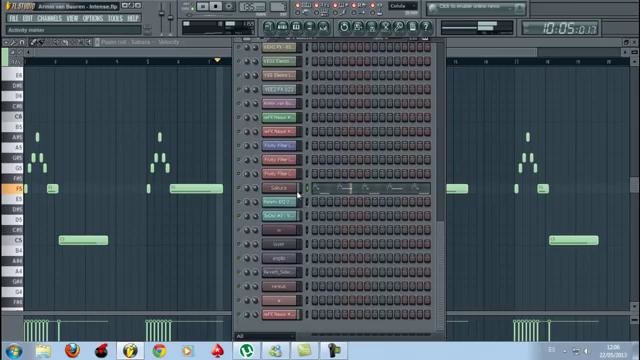Viewport: 640px width, 360px height.
Task: Click the C5 piano key
Action: pyautogui.click(x=12, y=240)
